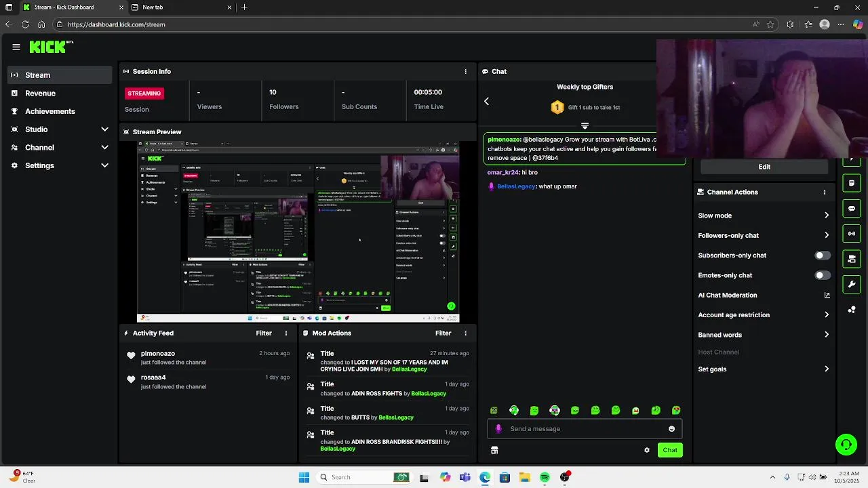868x488 pixels.
Task: Select Achievements in the left navigation
Action: (60, 111)
